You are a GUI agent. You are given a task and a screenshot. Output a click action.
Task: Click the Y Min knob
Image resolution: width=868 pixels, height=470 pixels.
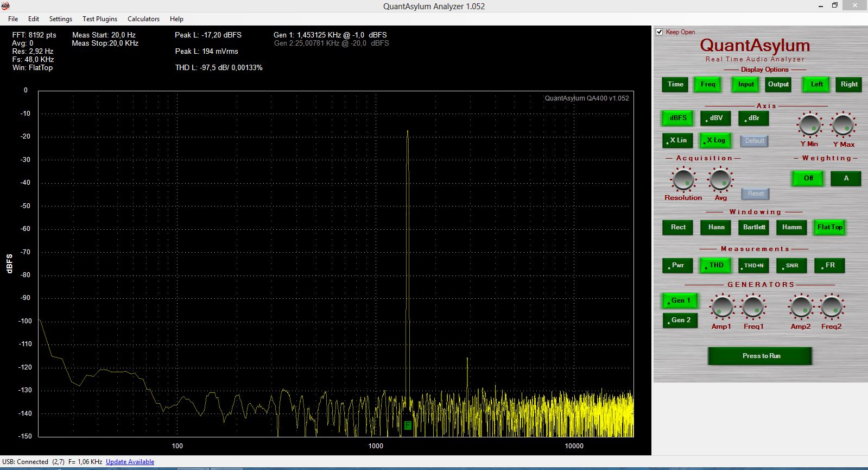point(809,124)
